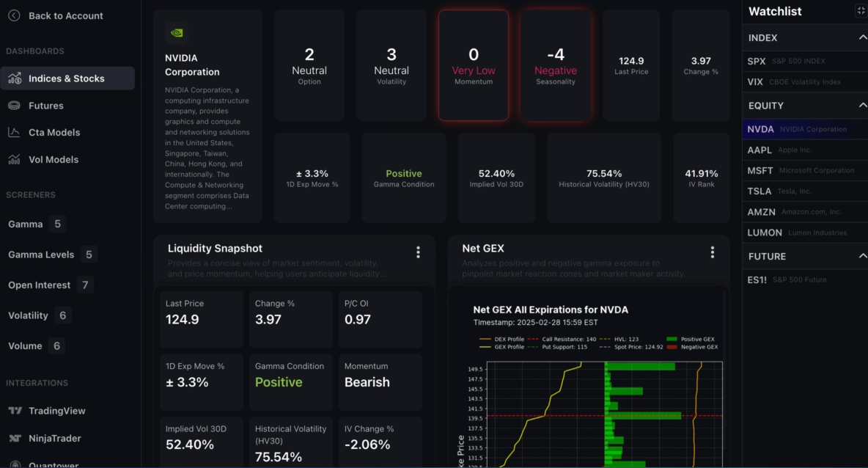868x468 pixels.
Task: Click the chart timestamp 2025-02-28 15:59 EST
Action: pos(535,322)
